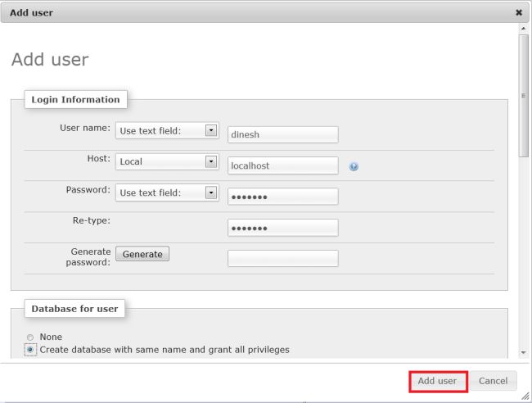Click the Generate password button
This screenshot has height=403, width=532.
tap(142, 254)
